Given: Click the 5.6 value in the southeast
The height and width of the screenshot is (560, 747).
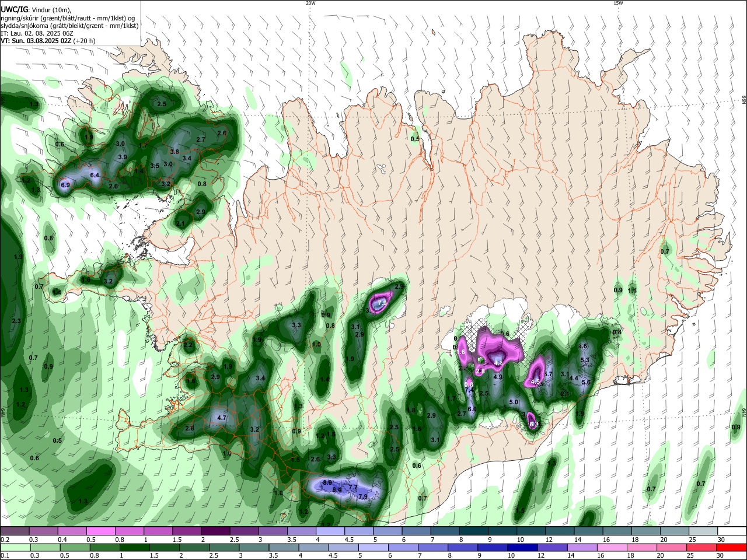Looking at the screenshot, I should pyautogui.click(x=587, y=382).
